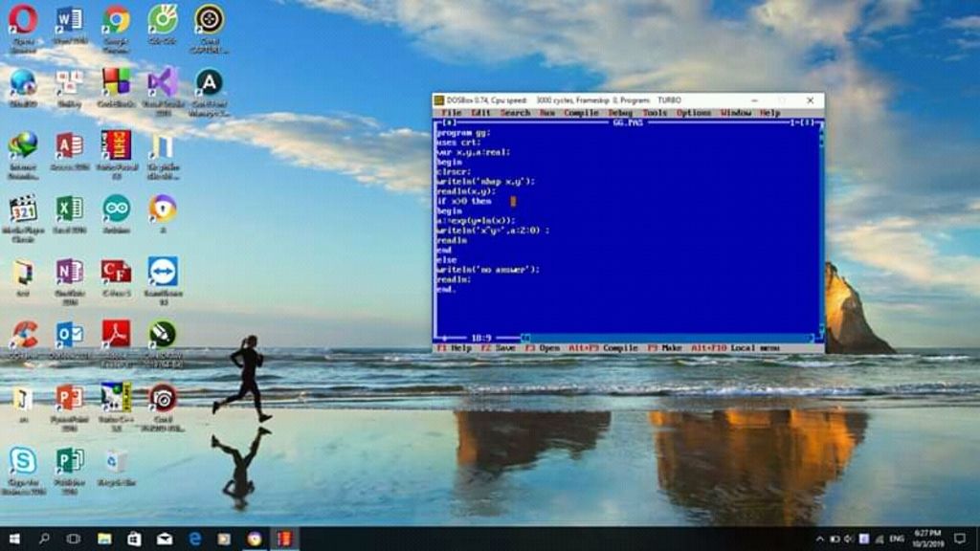980x551 pixels.
Task: Open the notification center
Action: 960,539
